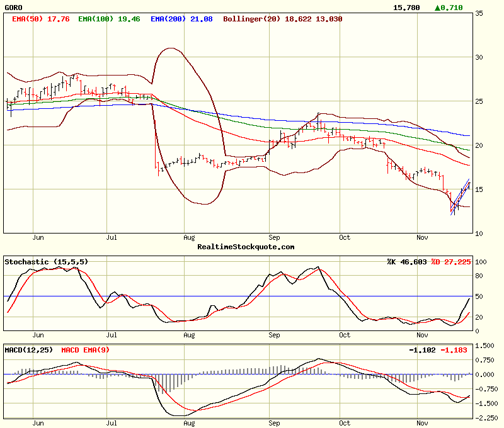
Task: Click the 35 price axis label
Action: 479,13
